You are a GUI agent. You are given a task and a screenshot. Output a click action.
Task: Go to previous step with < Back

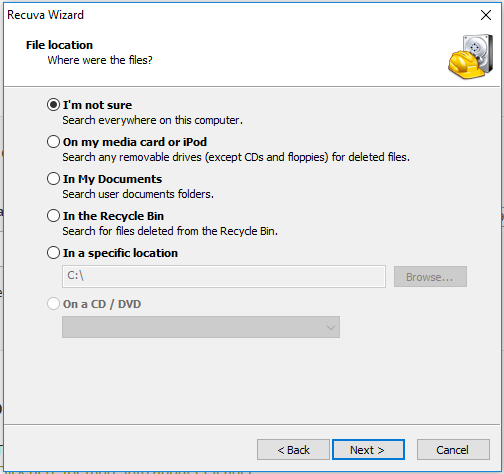click(x=293, y=450)
